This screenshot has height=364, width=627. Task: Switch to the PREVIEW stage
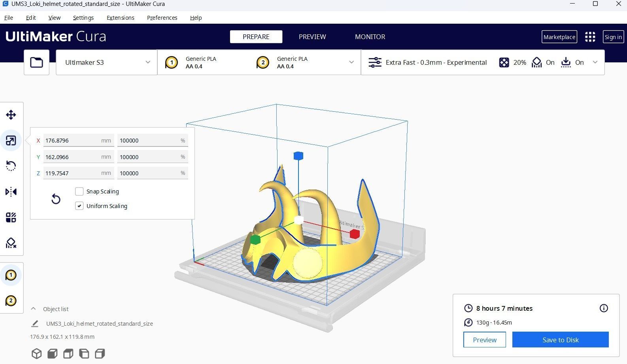pyautogui.click(x=312, y=37)
